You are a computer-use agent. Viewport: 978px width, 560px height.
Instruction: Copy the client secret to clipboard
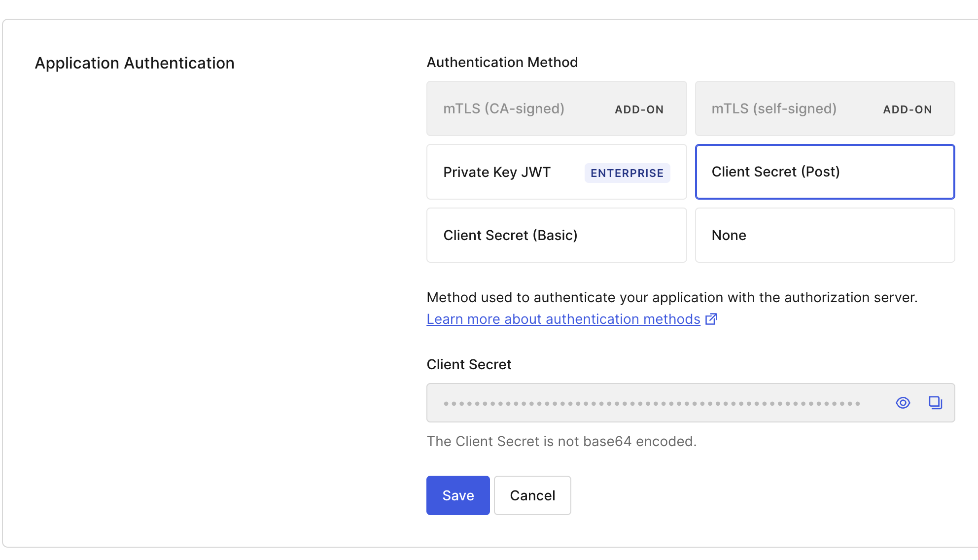tap(935, 403)
